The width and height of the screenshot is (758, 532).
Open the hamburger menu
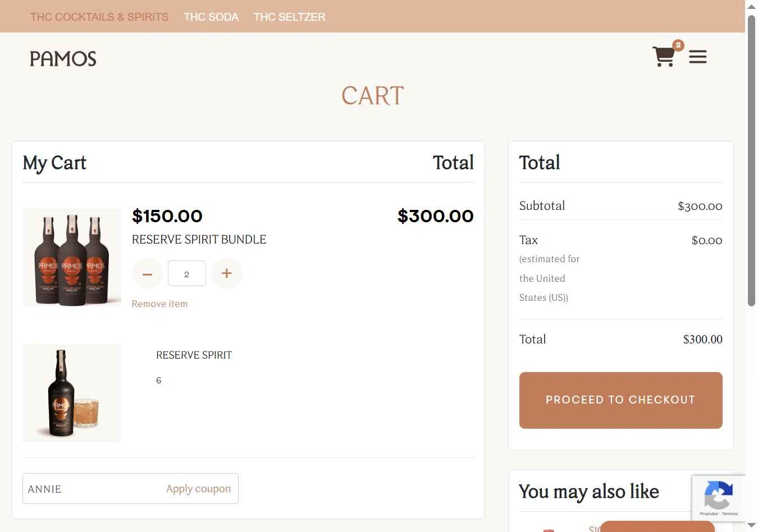point(697,57)
